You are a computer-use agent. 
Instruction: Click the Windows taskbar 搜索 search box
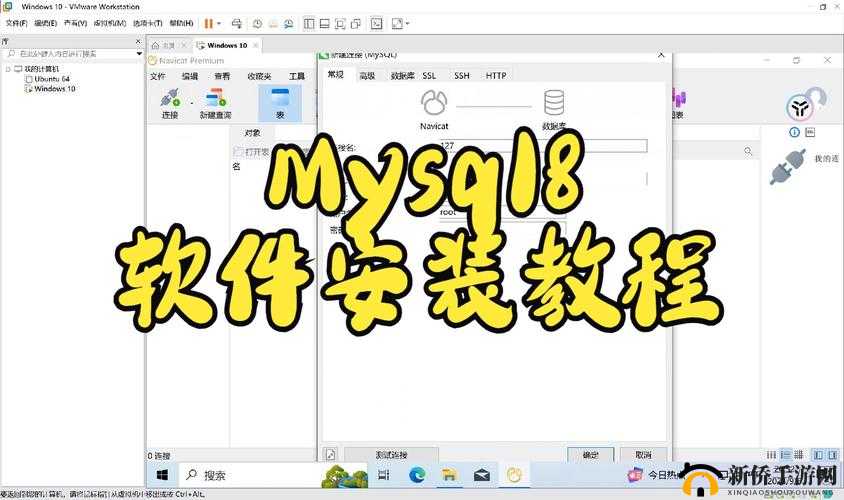pos(273,475)
